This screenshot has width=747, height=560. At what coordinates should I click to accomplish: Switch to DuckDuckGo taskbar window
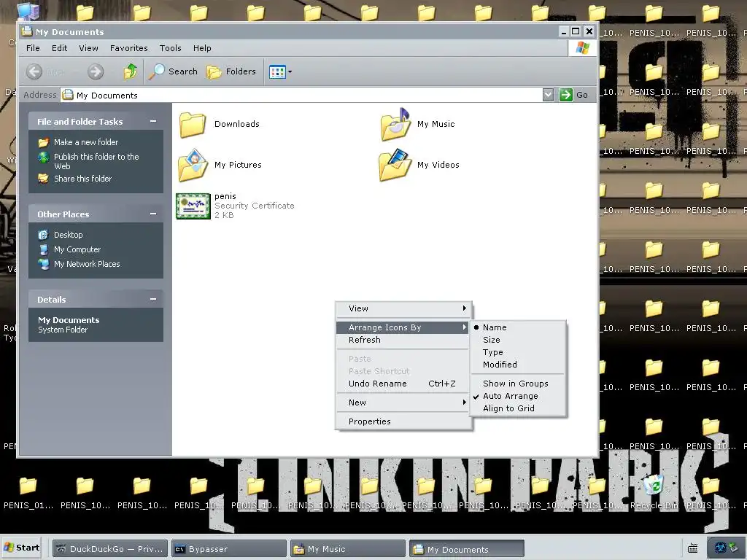pyautogui.click(x=109, y=549)
